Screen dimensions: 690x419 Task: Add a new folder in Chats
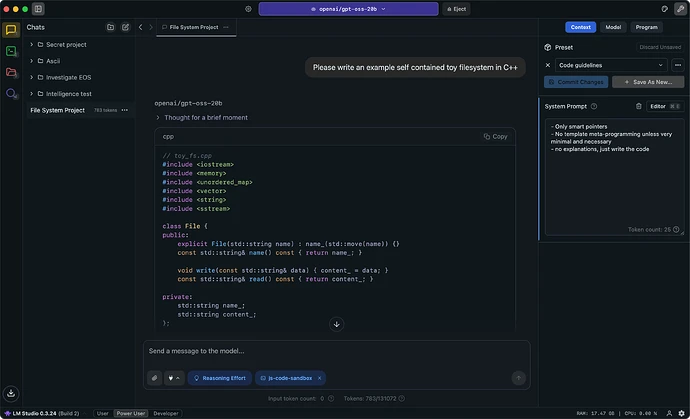point(110,27)
